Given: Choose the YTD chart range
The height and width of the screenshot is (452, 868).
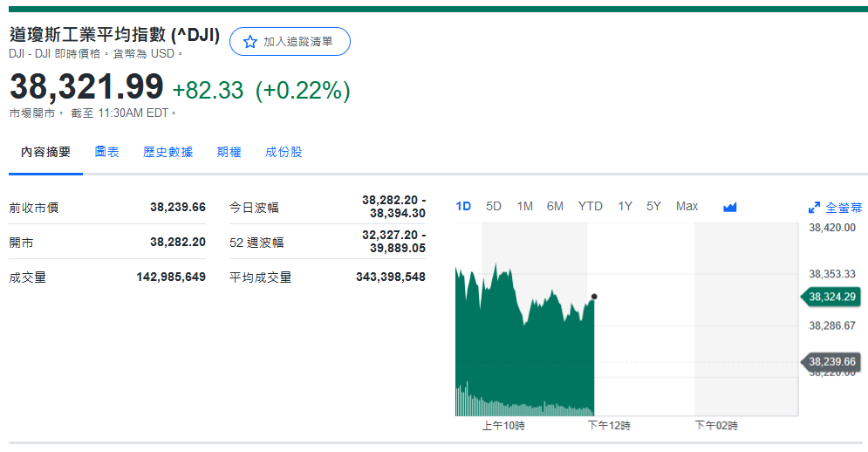Looking at the screenshot, I should click(x=590, y=207).
